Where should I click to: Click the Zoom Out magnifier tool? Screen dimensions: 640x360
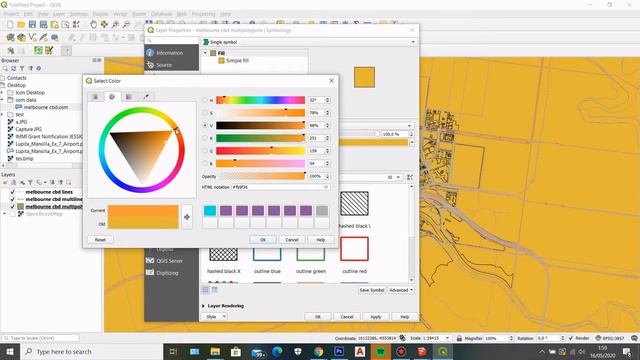(x=127, y=25)
